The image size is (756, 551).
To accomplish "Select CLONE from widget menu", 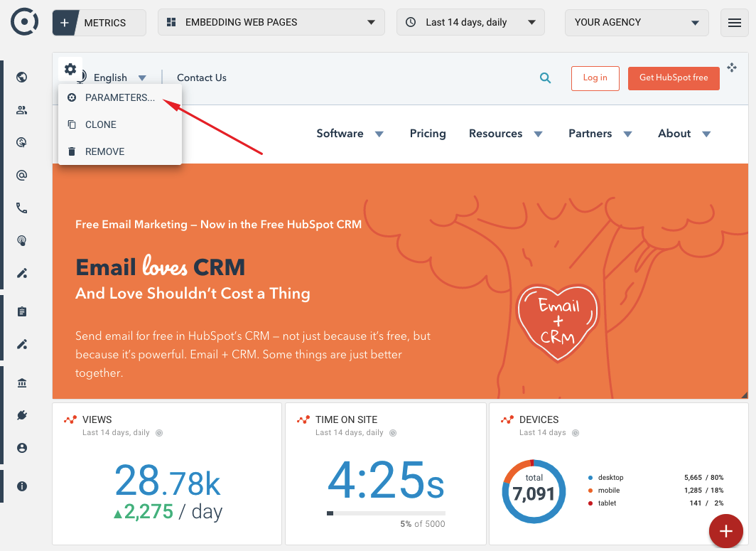I will pyautogui.click(x=120, y=124).
